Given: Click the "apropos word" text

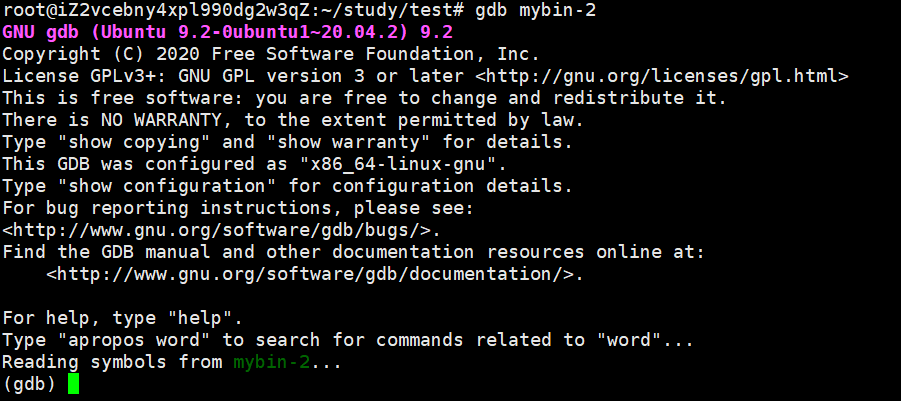Looking at the screenshot, I should click(133, 340).
